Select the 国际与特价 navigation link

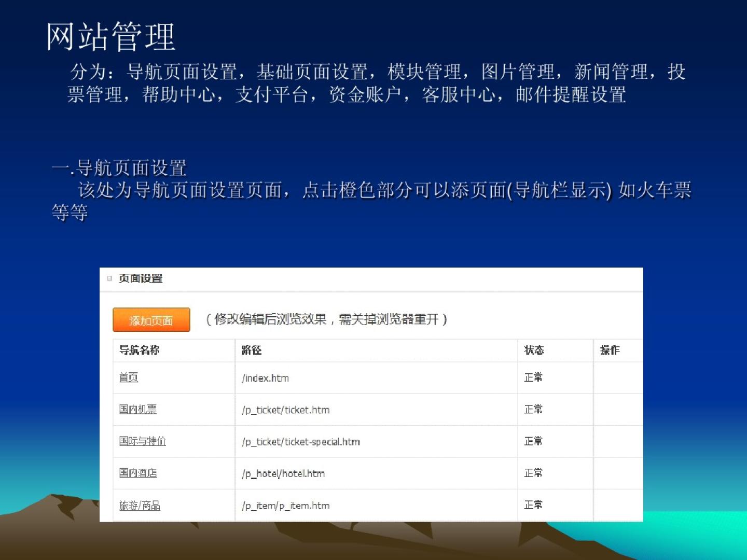tap(143, 441)
